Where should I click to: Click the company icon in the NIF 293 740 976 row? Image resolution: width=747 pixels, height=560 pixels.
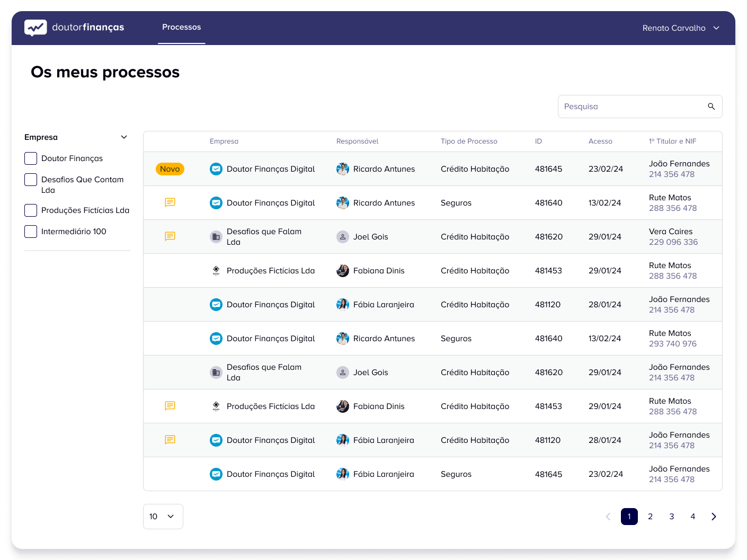(216, 339)
